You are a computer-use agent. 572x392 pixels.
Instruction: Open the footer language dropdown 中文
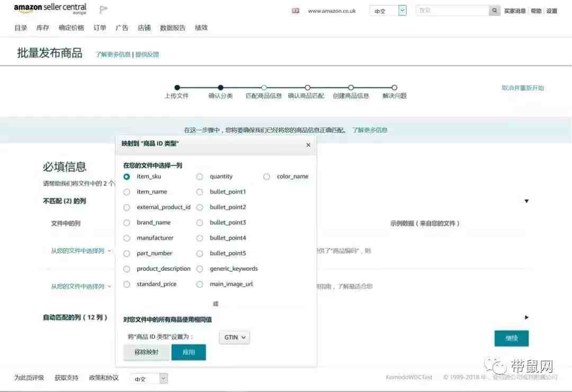click(149, 379)
